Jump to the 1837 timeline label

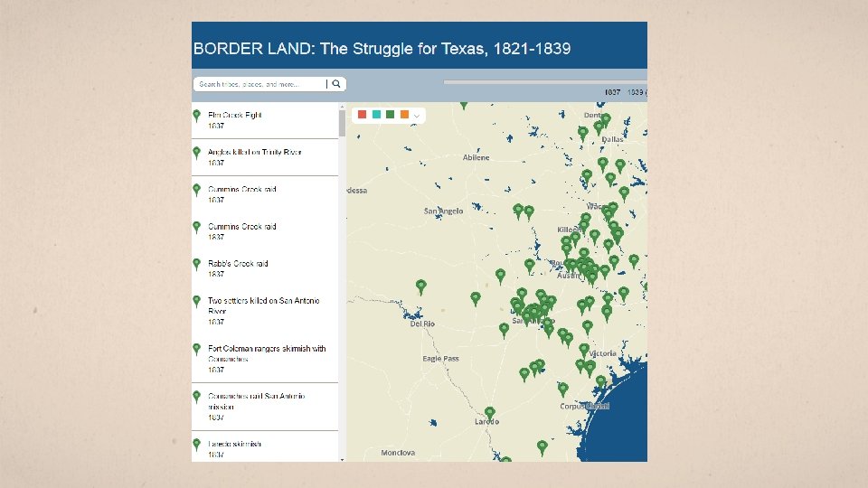[612, 92]
